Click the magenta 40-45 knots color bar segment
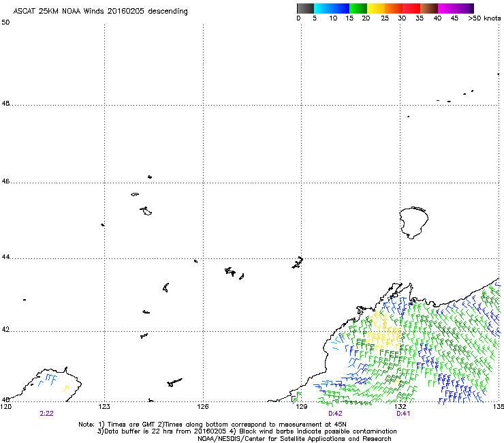The width and height of the screenshot is (504, 443). pyautogui.click(x=447, y=8)
